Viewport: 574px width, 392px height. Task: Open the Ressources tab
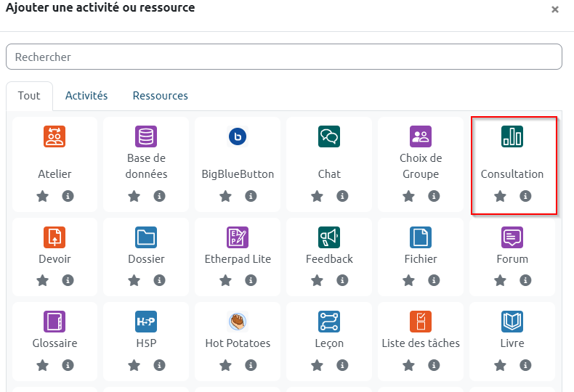[161, 96]
